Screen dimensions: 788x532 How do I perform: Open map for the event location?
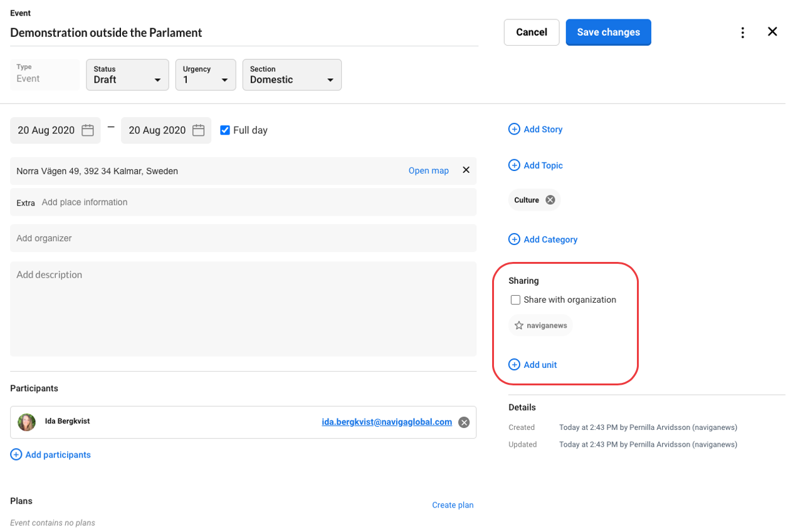click(x=428, y=170)
